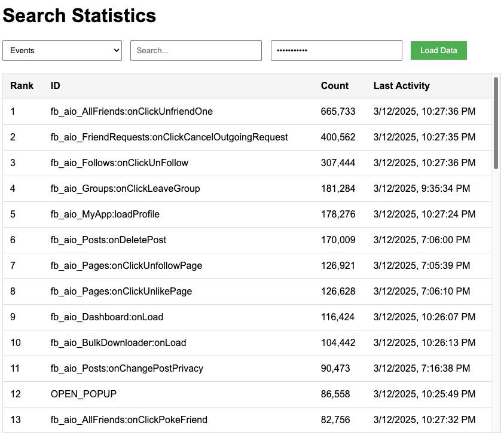Screen dimensions: 504x435
Task: Select fb_aio_AllFriends:onClickPokeFriend ID
Action: coord(129,420)
